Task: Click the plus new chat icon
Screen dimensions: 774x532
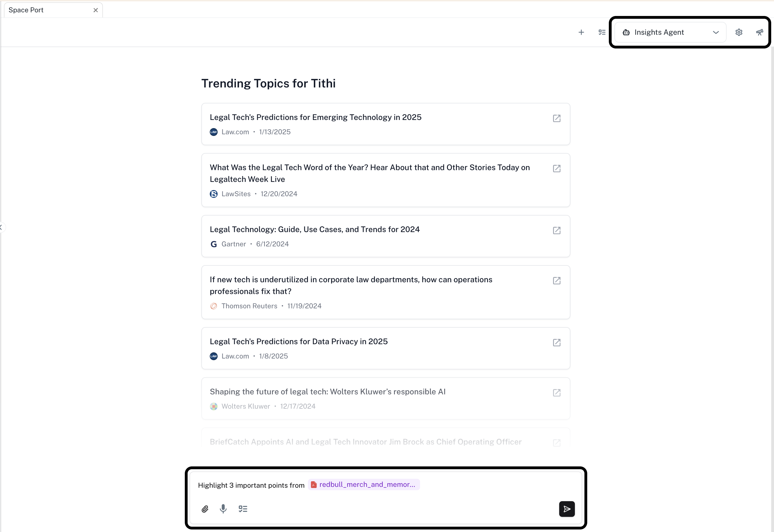Action: (581, 32)
